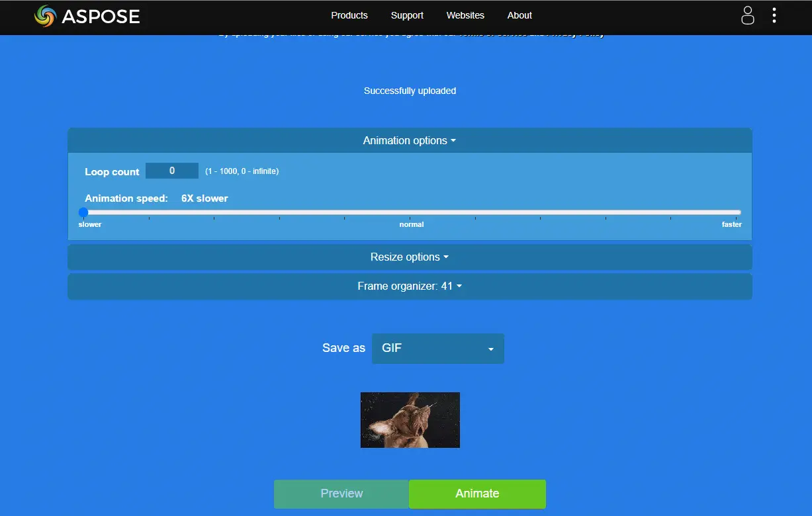Open the user account profile icon
This screenshot has height=516, width=812.
pos(747,16)
